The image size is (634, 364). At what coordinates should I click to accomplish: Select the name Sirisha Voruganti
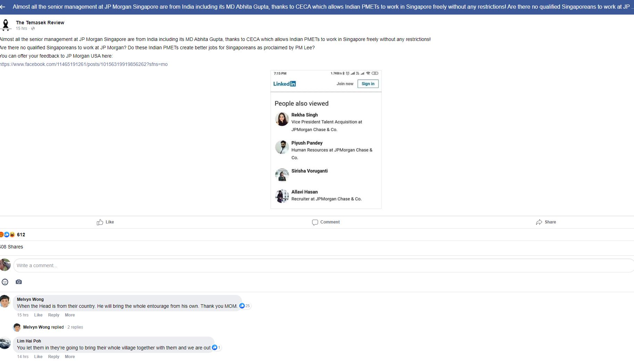click(x=309, y=171)
